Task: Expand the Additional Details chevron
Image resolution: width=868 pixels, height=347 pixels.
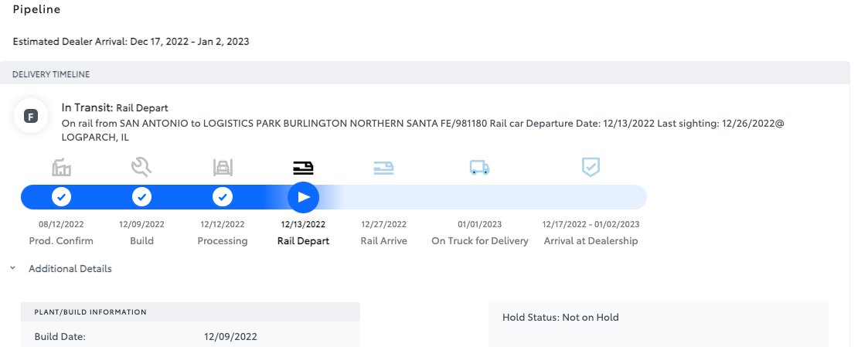Action: coord(12,269)
